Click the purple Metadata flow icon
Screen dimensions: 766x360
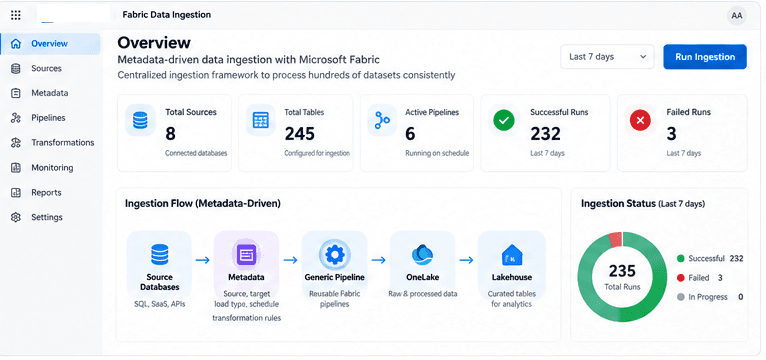[246, 254]
